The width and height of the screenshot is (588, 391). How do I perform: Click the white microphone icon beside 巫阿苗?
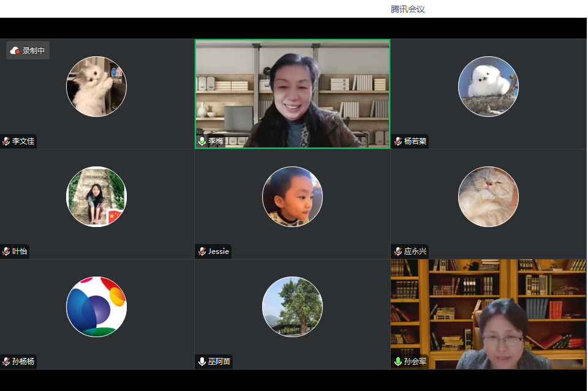tap(202, 362)
